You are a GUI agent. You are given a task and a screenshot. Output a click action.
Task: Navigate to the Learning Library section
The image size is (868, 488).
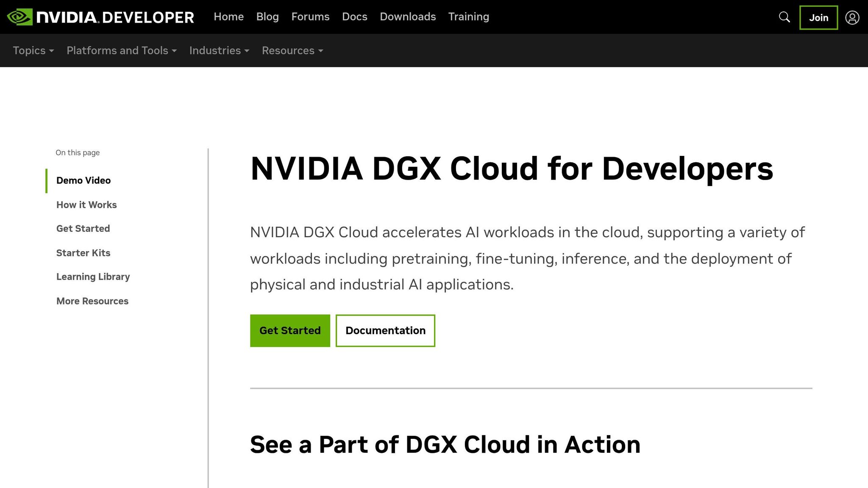click(93, 276)
